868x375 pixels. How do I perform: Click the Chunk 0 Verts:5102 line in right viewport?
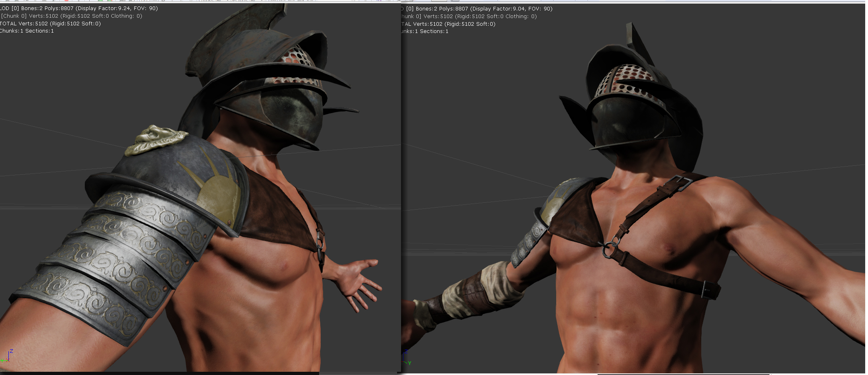469,16
